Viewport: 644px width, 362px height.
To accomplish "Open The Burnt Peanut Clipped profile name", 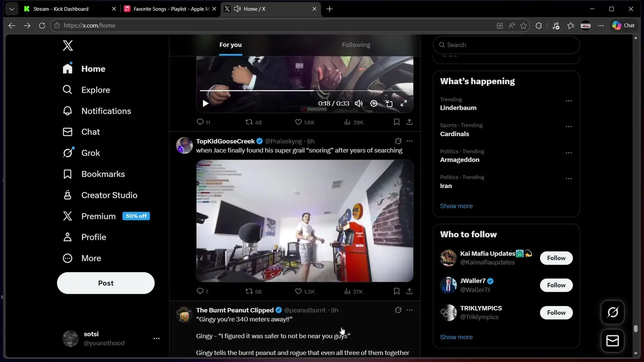I will (x=235, y=310).
